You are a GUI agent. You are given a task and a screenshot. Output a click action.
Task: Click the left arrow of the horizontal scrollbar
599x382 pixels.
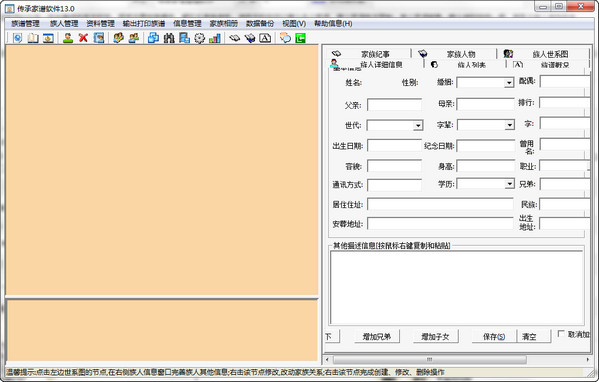click(x=327, y=359)
